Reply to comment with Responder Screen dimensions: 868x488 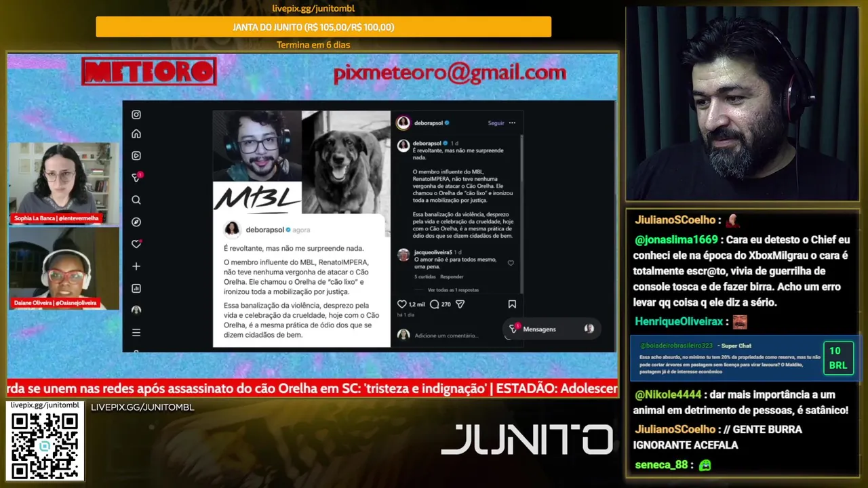pos(452,277)
